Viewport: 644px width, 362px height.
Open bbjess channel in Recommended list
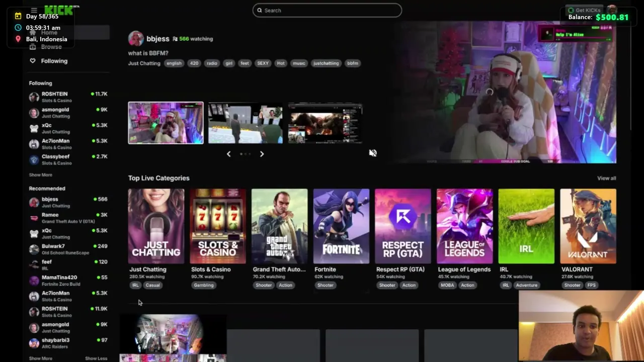click(x=68, y=202)
